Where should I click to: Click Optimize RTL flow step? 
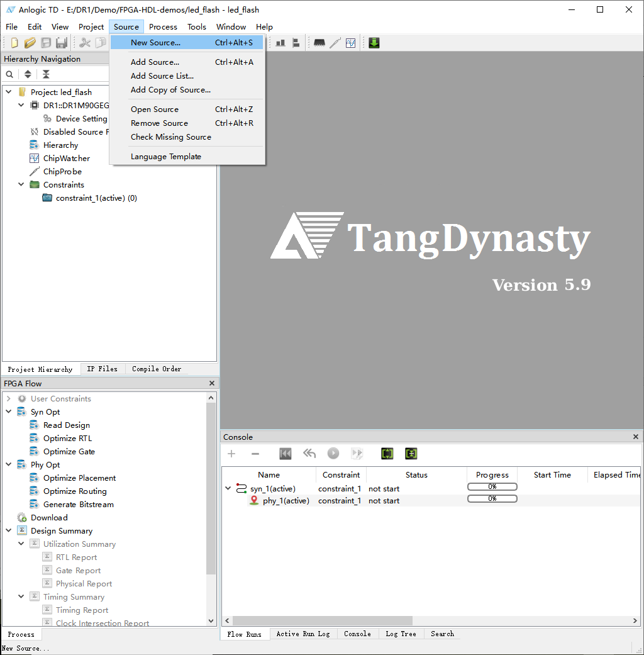pos(68,438)
